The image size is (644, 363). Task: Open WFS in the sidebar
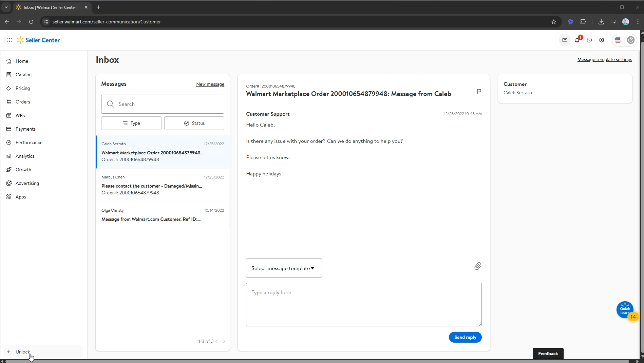20,115
